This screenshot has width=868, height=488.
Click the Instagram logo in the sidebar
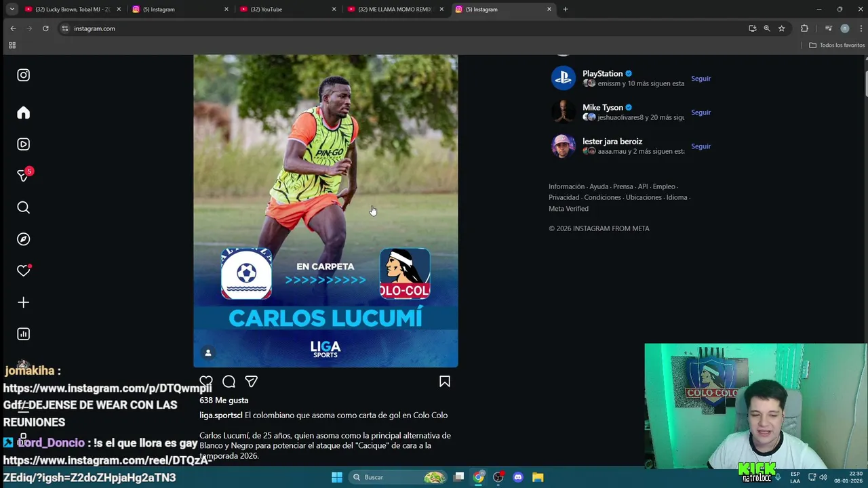pos(23,75)
